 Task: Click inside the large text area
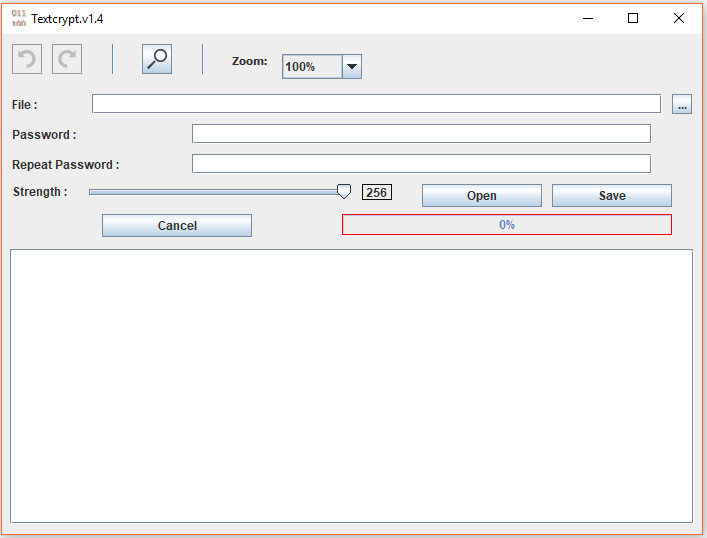click(351, 386)
